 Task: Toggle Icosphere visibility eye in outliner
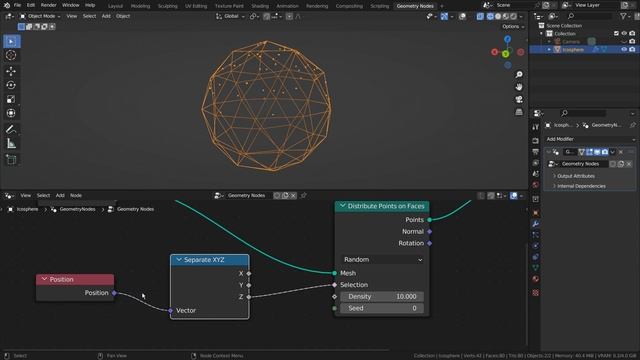click(624, 49)
